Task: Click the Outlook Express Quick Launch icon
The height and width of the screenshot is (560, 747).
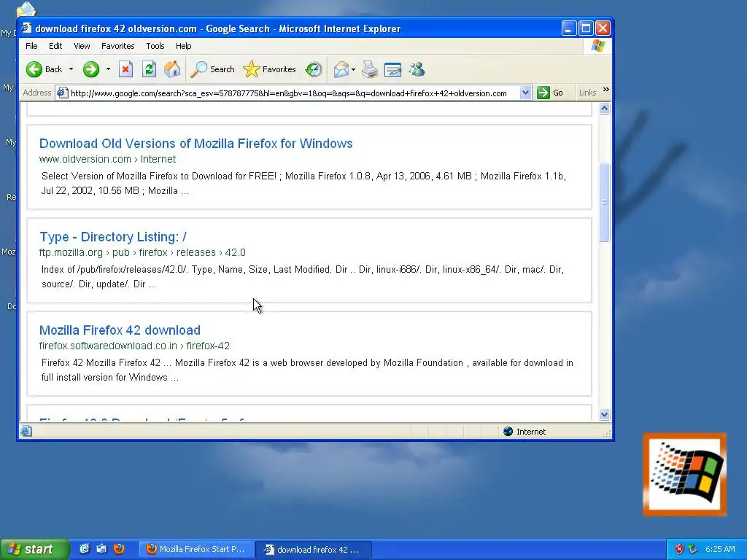Action: [x=101, y=549]
